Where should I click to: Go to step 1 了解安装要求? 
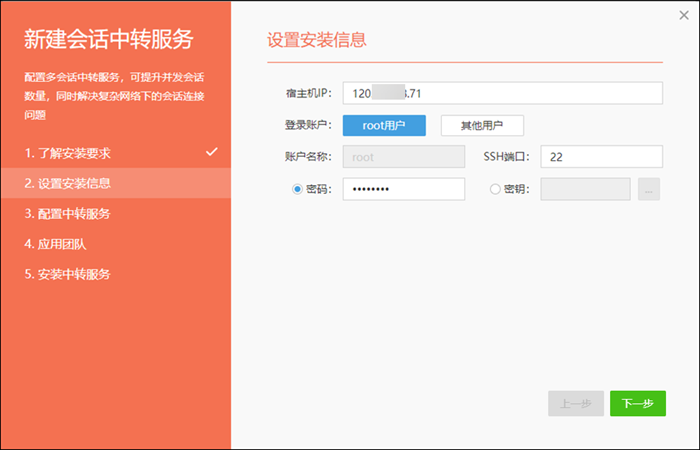68,153
